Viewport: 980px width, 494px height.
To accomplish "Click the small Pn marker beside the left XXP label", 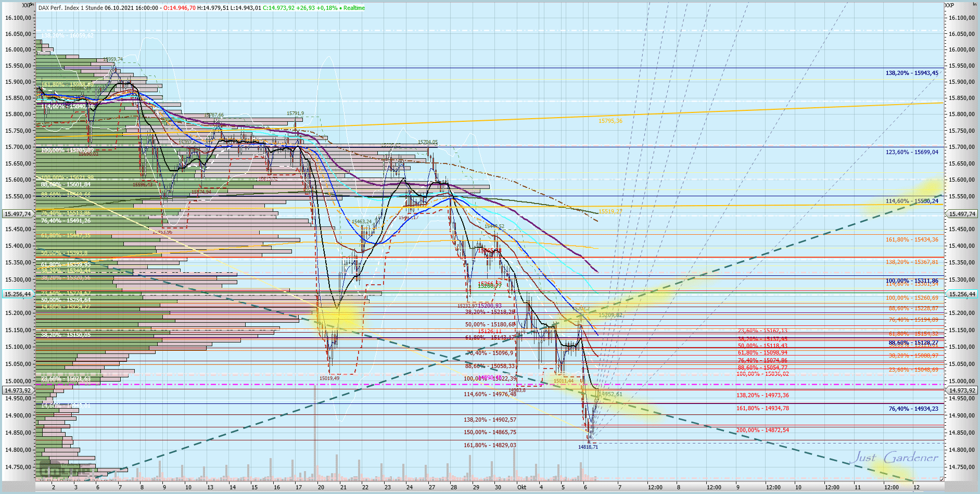I will pyautogui.click(x=33, y=4).
